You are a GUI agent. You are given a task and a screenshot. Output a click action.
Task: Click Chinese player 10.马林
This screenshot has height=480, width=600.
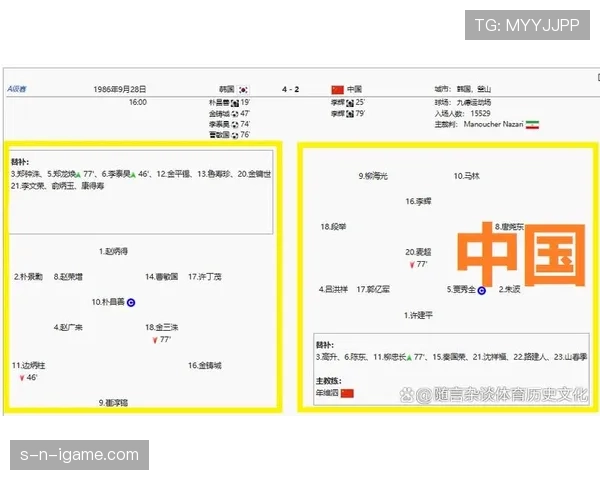pos(466,176)
